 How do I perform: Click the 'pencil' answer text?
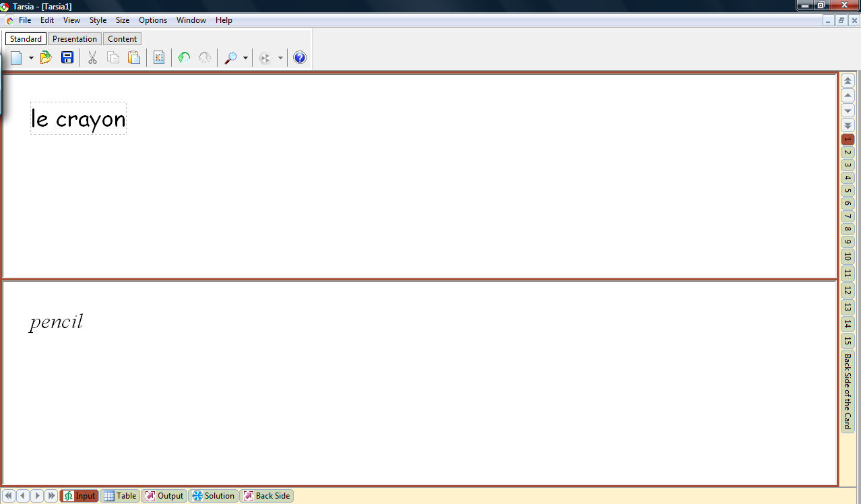point(56,322)
